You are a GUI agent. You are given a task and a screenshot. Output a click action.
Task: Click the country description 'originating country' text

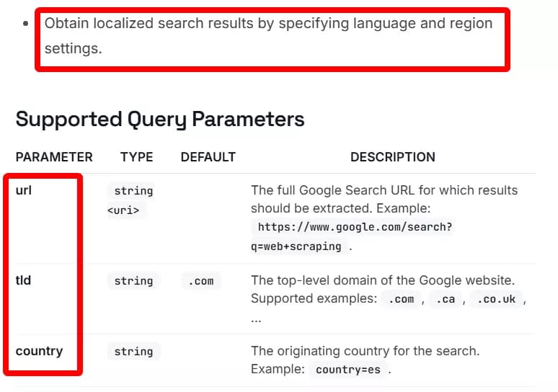366,351
